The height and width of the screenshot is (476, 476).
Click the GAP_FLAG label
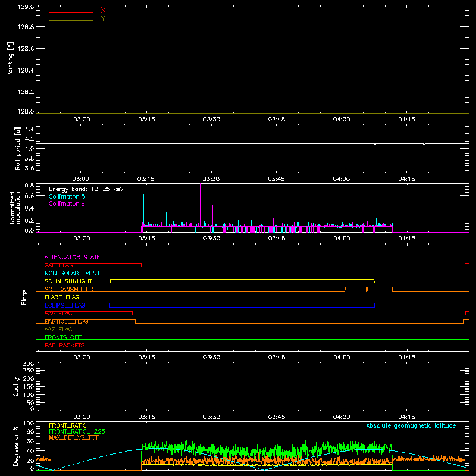(58, 265)
